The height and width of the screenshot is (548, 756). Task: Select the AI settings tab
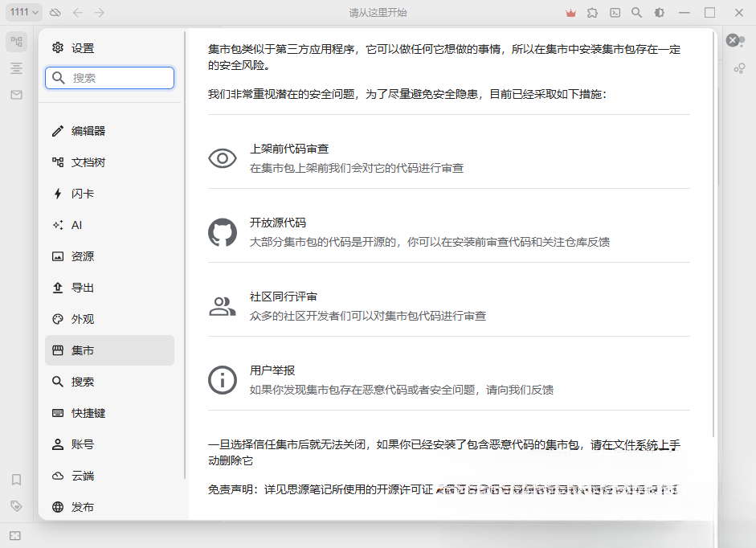(x=109, y=225)
